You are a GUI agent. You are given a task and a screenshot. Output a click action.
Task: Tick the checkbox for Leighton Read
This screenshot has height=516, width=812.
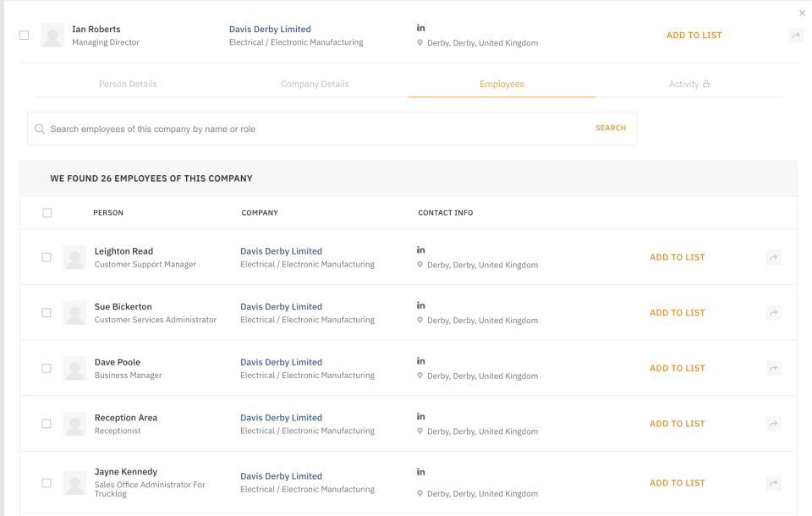tap(47, 257)
